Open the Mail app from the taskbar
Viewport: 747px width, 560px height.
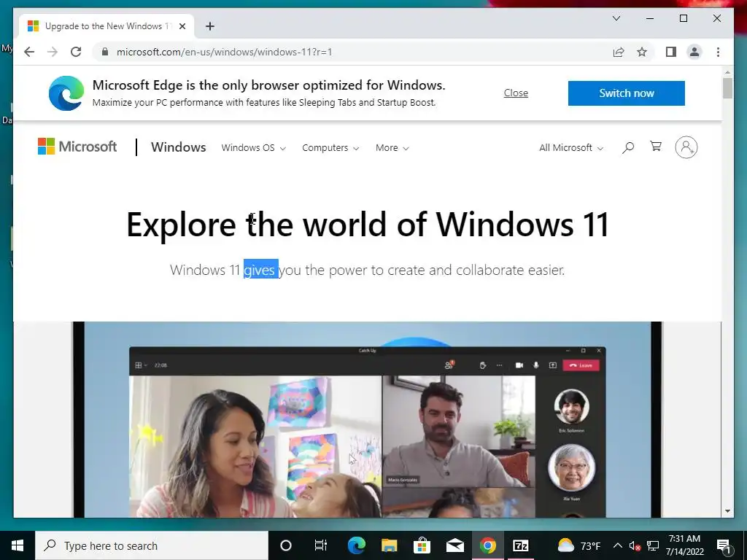pos(455,545)
